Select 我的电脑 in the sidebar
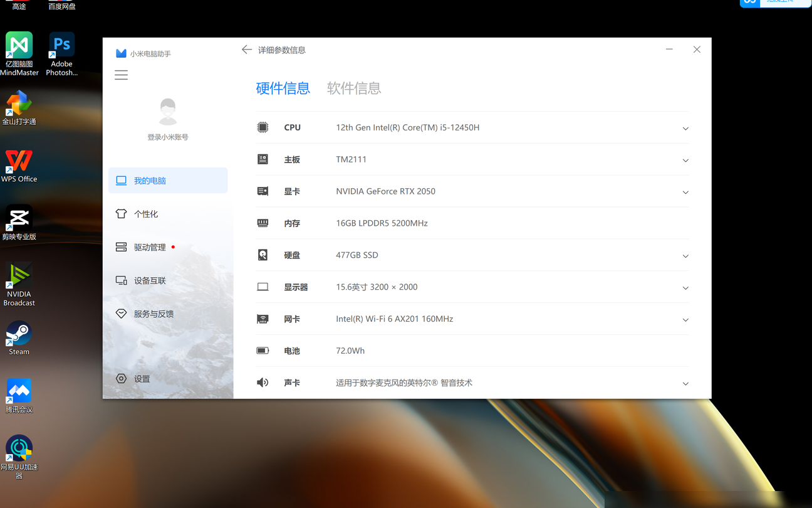812x508 pixels. 168,180
